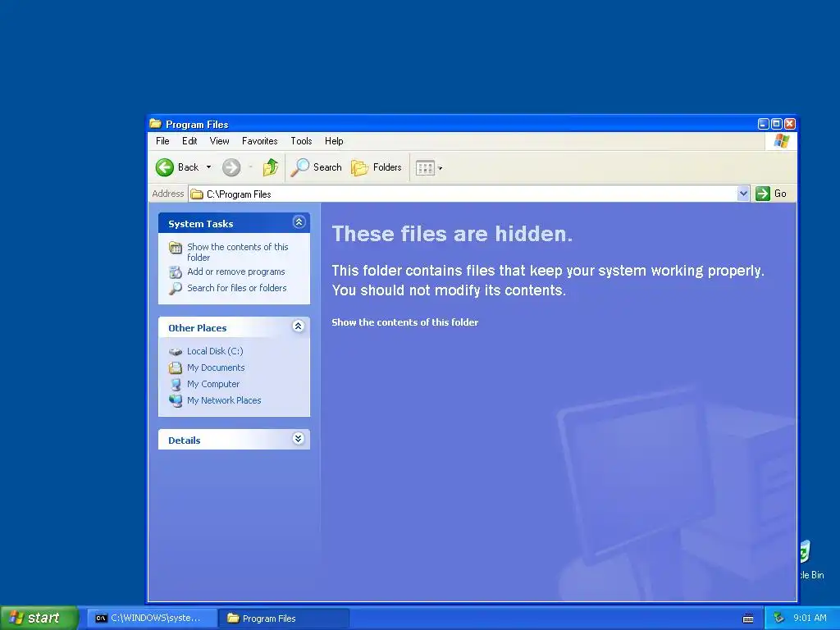Click bold 'Show the contents of this folder' in main pane

tap(405, 322)
